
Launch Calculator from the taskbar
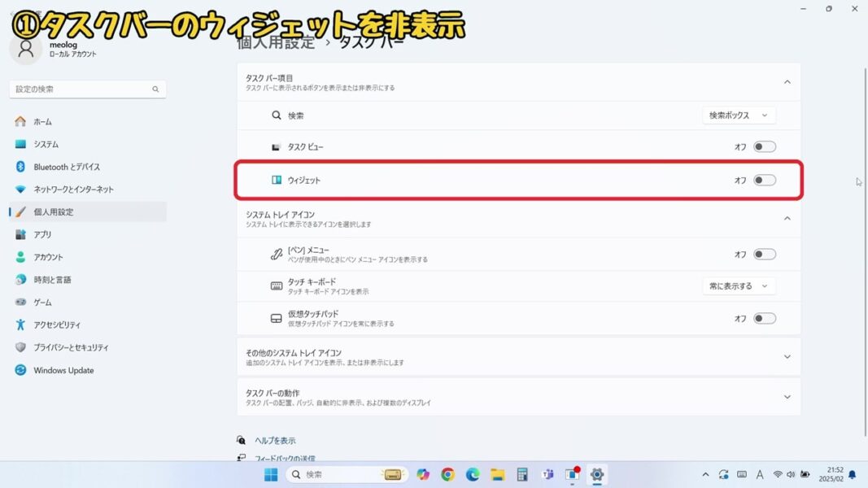(522, 475)
